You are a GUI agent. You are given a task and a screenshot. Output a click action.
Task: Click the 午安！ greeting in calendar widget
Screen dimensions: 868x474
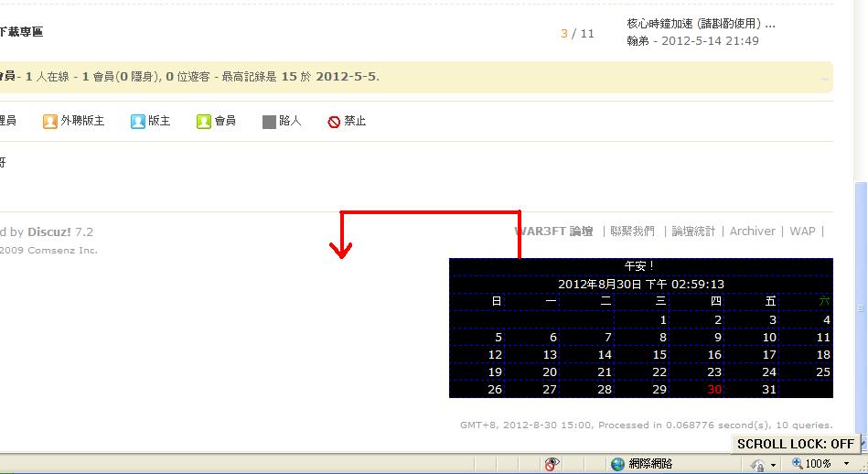point(640,266)
